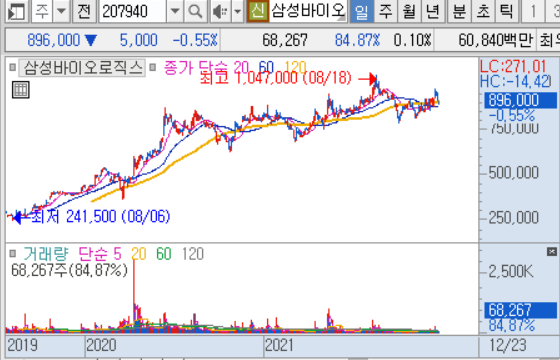This screenshot has width=560, height=360.
Task: Click the 68,267 tag on volume axis
Action: (520, 310)
